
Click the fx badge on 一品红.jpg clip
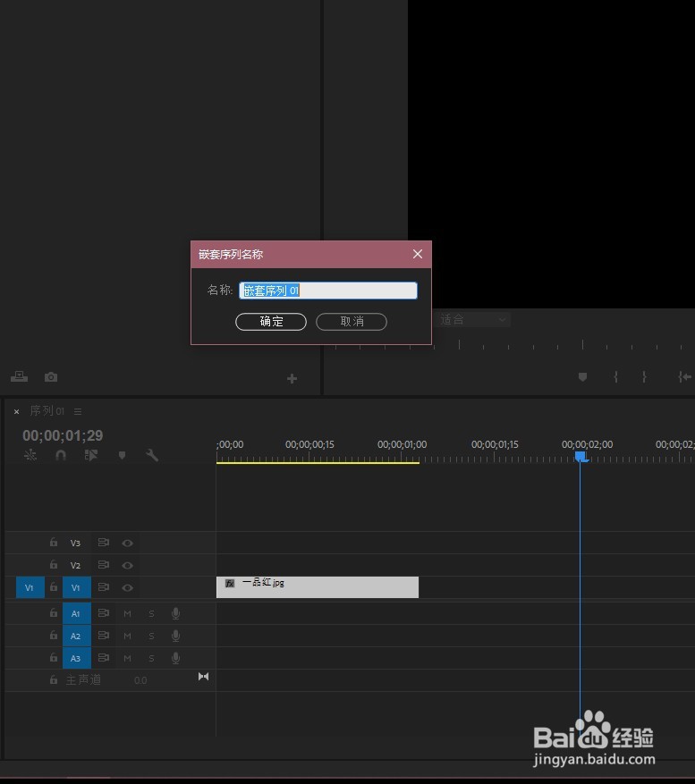tap(230, 584)
